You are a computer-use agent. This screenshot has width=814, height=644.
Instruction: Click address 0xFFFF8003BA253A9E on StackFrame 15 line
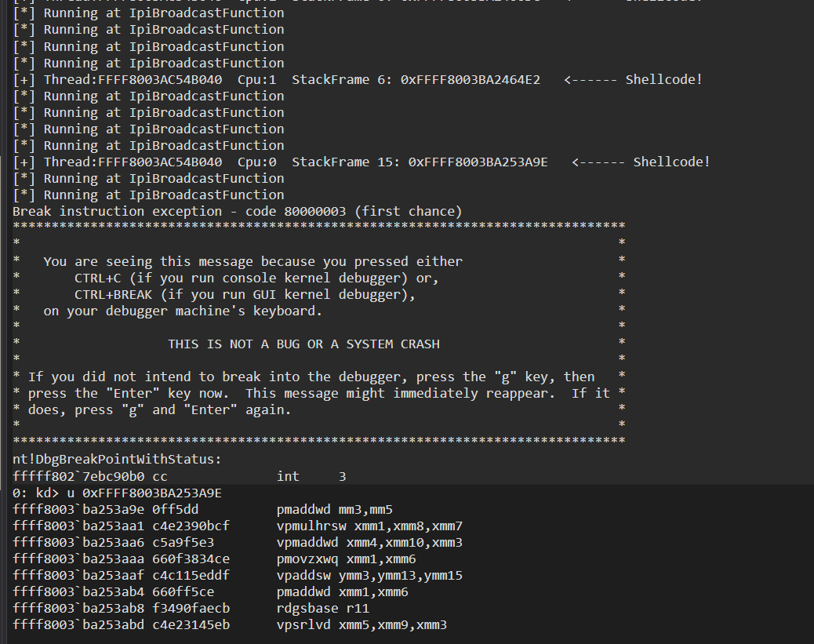478,162
